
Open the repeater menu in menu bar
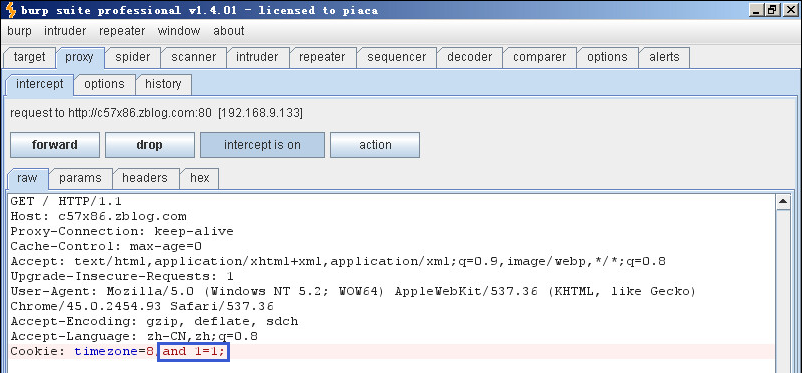pyautogui.click(x=122, y=31)
